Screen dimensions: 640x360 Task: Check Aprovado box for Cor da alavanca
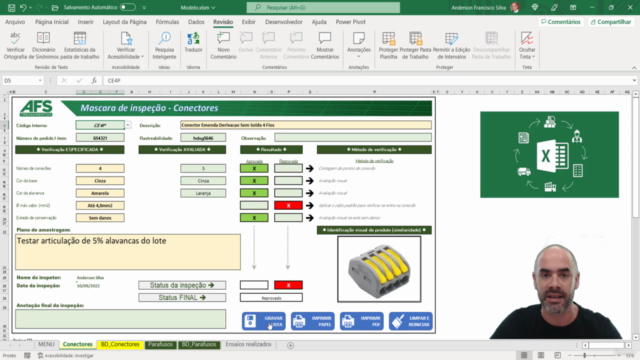pyautogui.click(x=254, y=193)
